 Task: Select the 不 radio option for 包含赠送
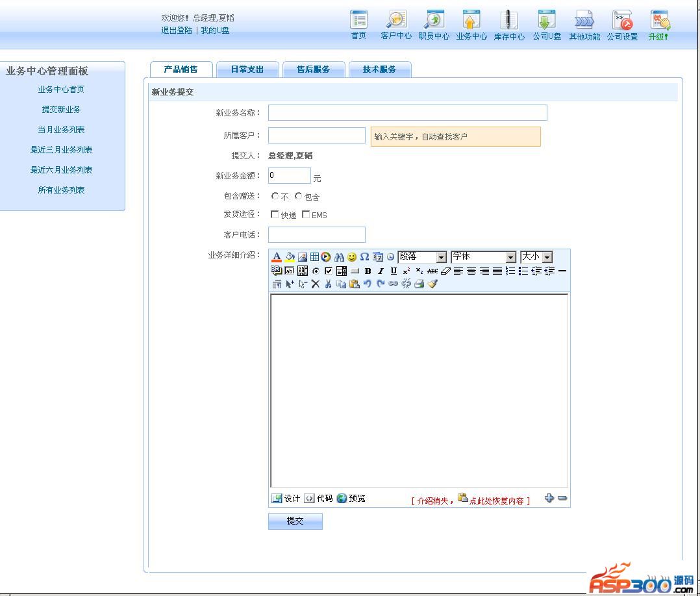(275, 196)
